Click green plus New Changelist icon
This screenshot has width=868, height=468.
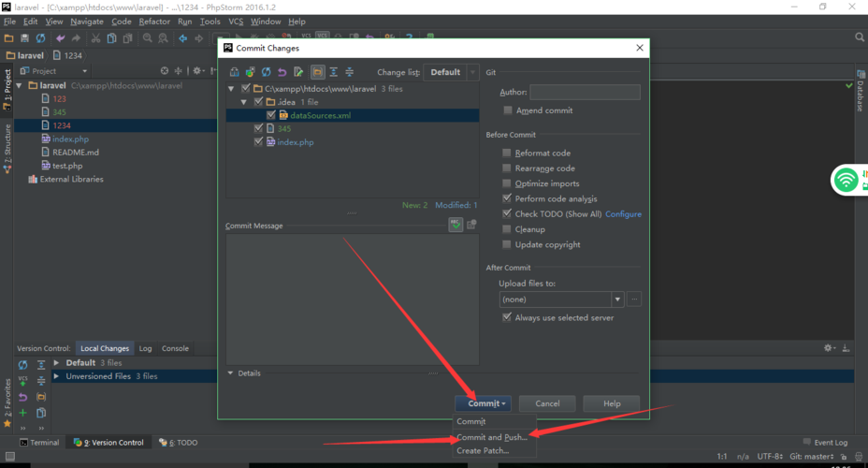[22, 413]
